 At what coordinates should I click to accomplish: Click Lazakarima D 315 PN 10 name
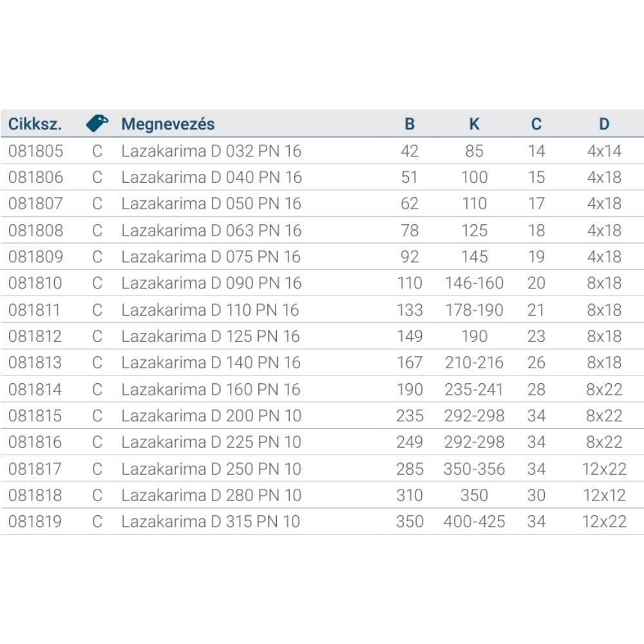coord(211,522)
